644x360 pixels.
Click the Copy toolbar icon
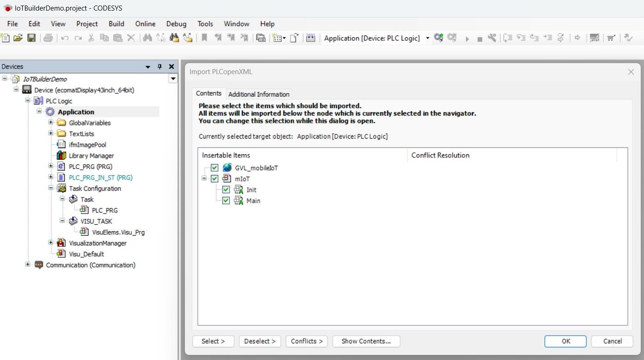point(105,38)
